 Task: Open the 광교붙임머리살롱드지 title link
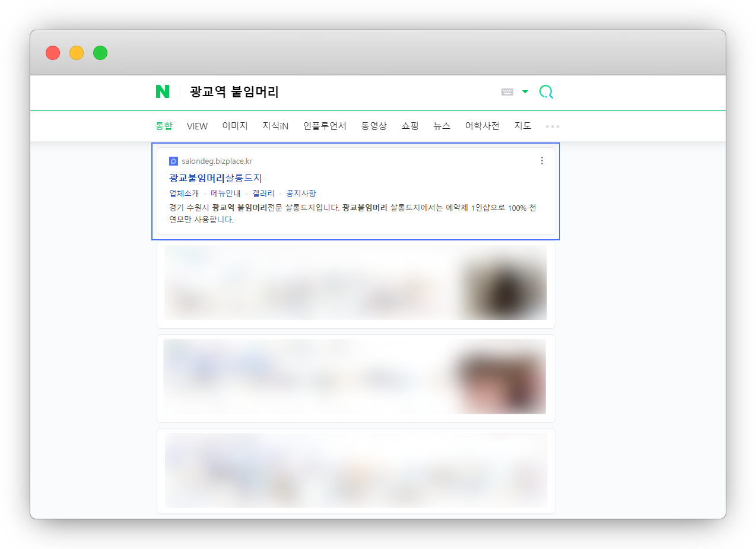pos(215,177)
